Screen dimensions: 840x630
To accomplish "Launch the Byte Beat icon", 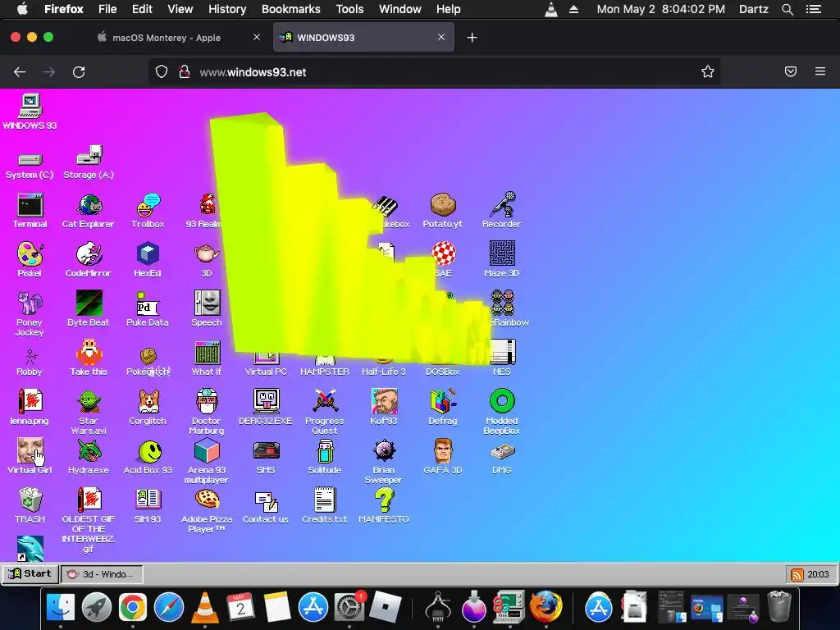I will (89, 309).
